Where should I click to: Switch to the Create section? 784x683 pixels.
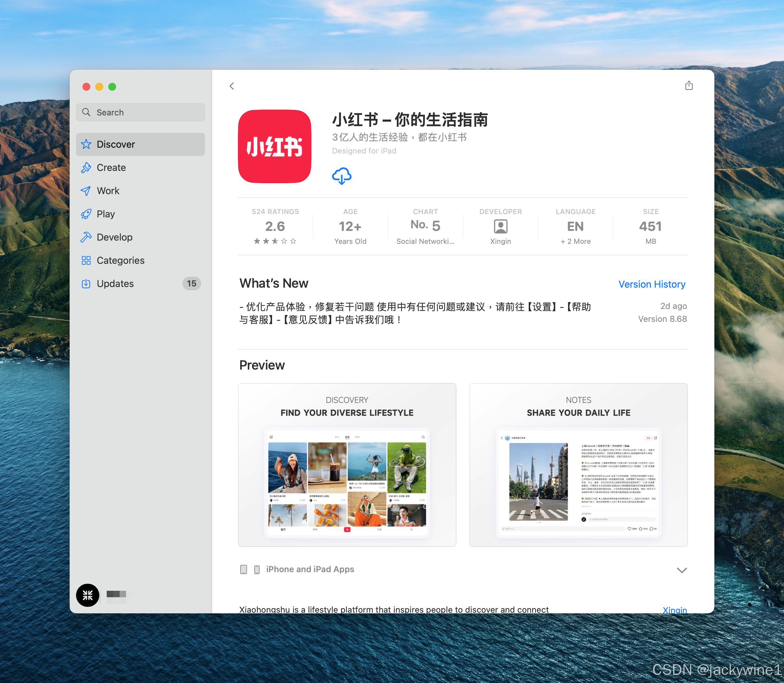coord(111,168)
